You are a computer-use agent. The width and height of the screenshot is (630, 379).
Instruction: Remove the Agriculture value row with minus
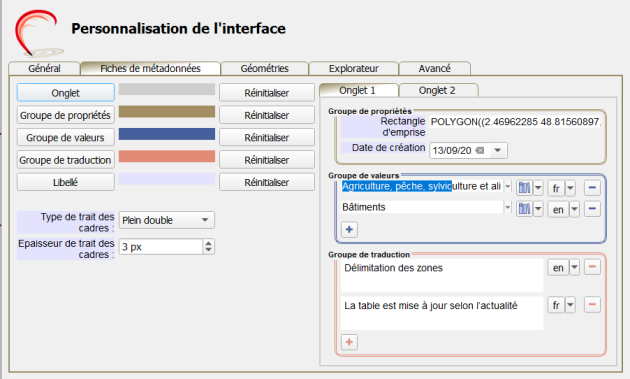[x=592, y=187]
